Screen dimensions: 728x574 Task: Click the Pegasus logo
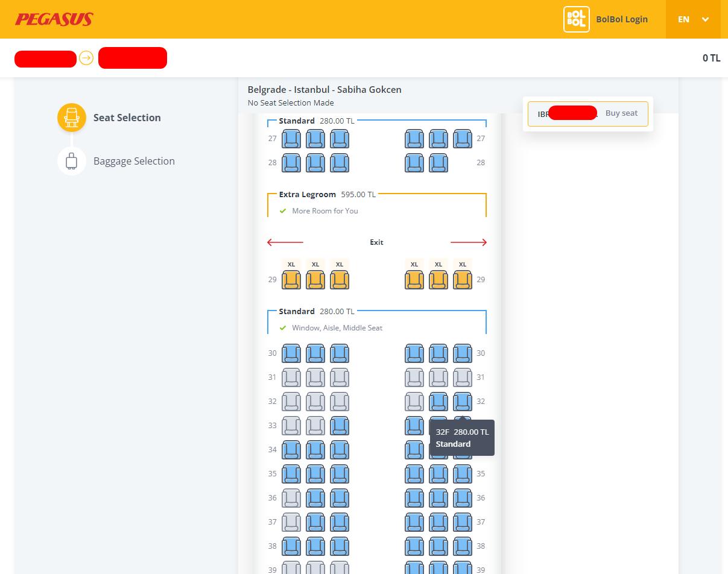coord(53,19)
